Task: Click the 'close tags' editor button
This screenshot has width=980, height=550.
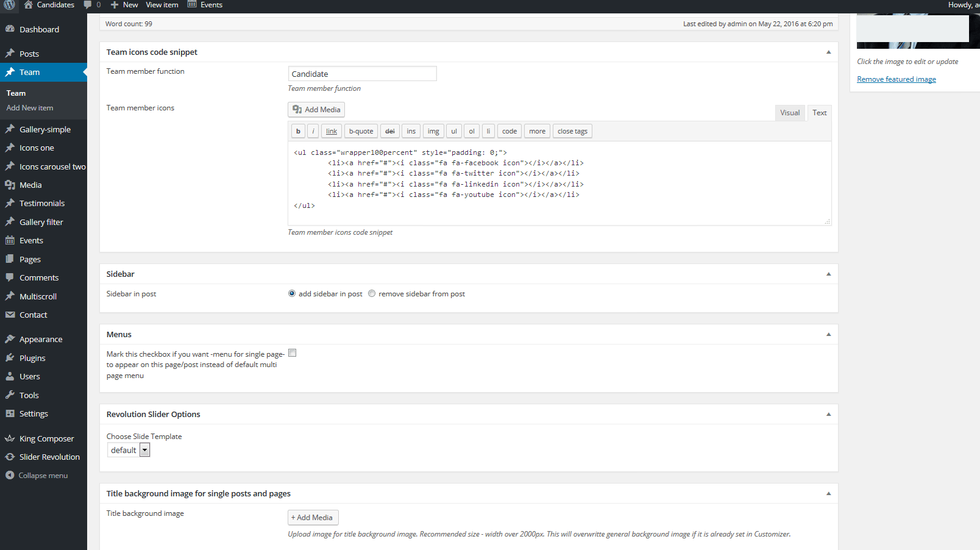Action: tap(572, 131)
